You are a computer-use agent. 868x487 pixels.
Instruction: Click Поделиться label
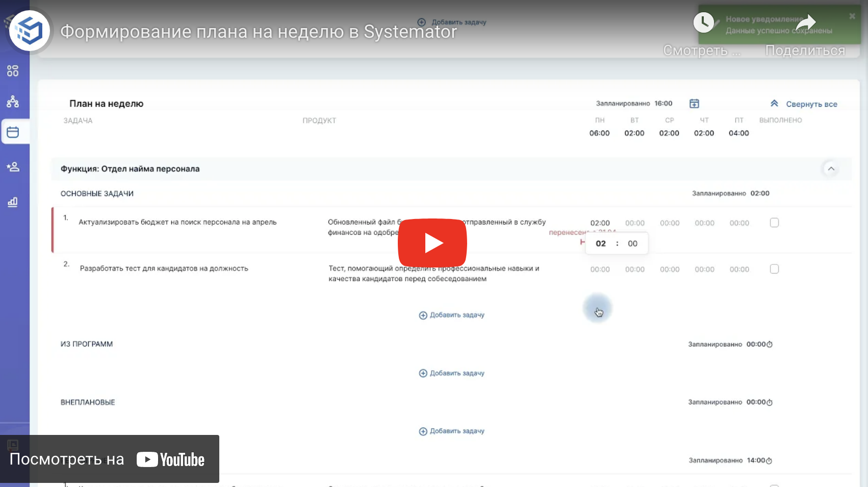[x=805, y=51]
